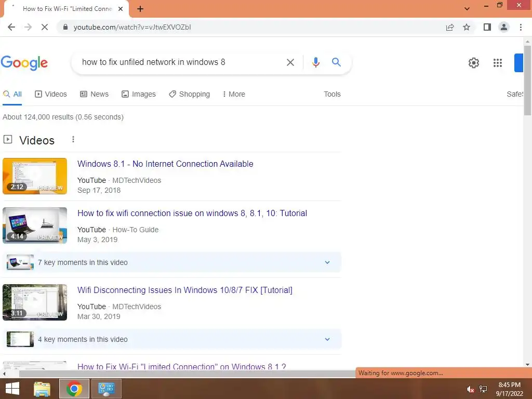
Task: Click the Google logo
Action: coord(24,63)
